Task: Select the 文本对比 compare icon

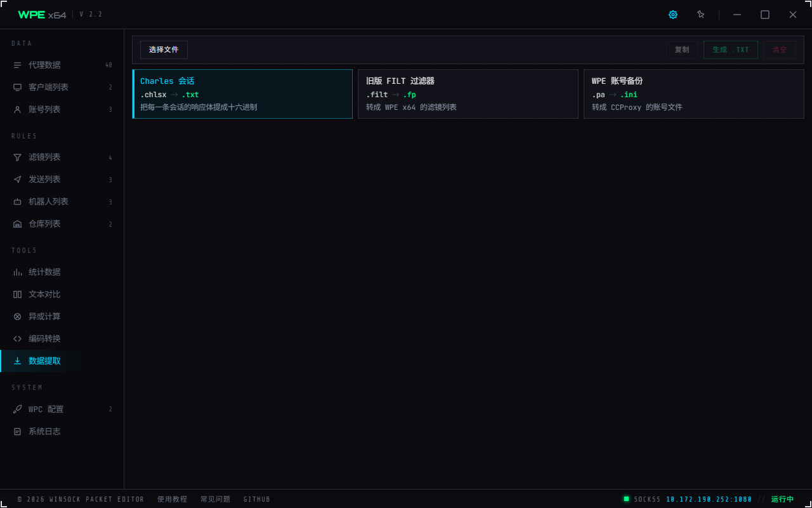Action: 17,294
